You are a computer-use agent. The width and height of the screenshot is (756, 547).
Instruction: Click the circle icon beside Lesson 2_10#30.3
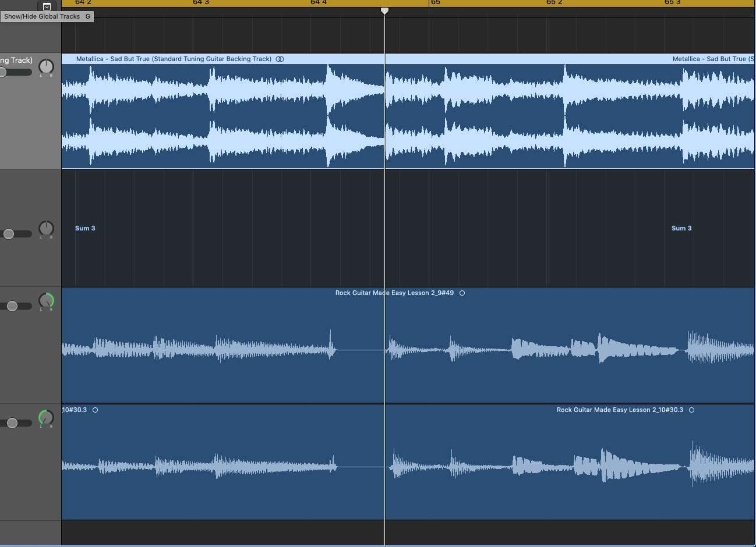(691, 410)
